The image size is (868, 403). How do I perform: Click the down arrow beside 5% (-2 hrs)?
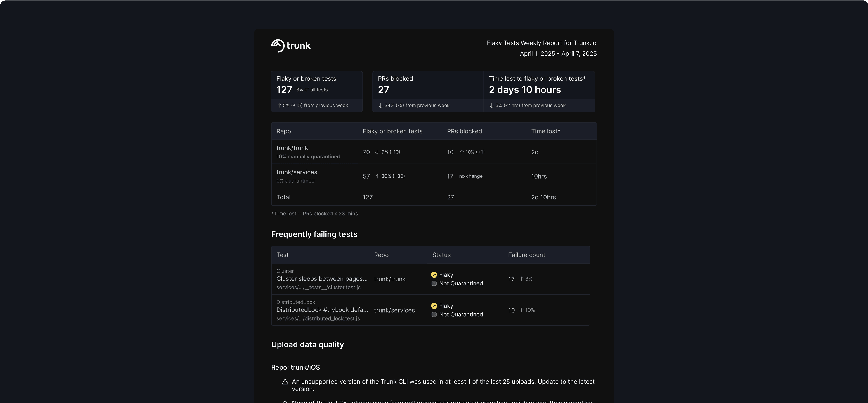coord(492,106)
